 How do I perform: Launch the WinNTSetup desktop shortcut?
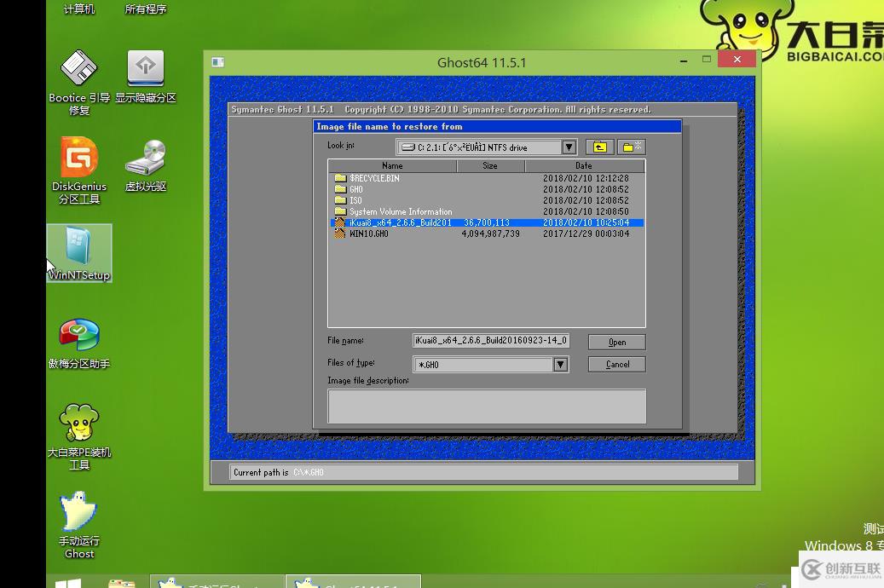[79, 251]
